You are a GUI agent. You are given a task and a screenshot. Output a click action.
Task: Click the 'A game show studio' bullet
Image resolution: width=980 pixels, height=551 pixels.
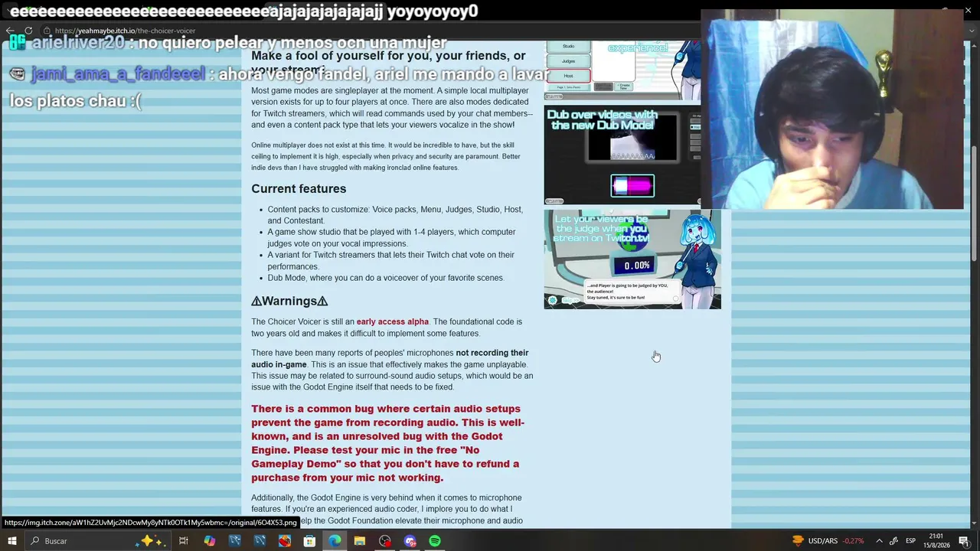tap(391, 238)
